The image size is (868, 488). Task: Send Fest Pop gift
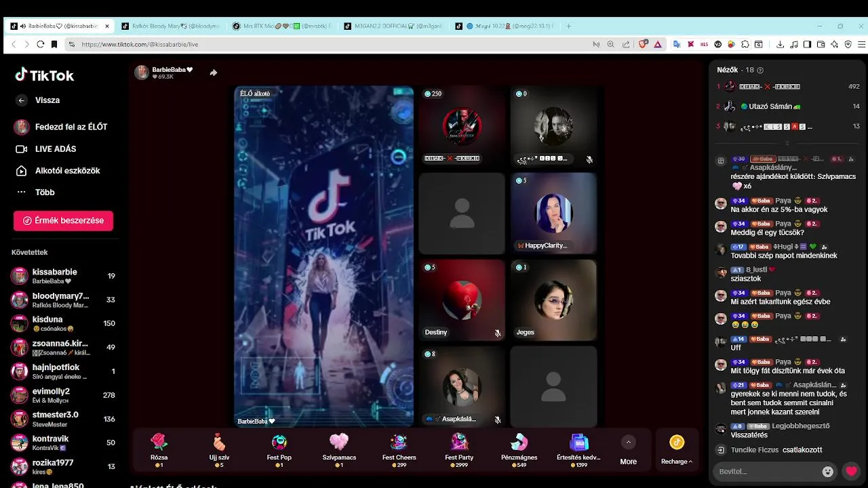tap(279, 449)
